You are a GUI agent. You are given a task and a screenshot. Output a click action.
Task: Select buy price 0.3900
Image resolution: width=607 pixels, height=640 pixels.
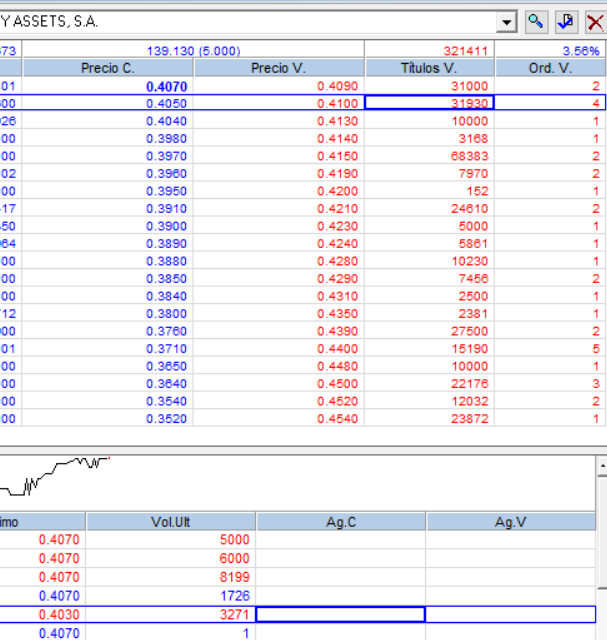point(167,226)
